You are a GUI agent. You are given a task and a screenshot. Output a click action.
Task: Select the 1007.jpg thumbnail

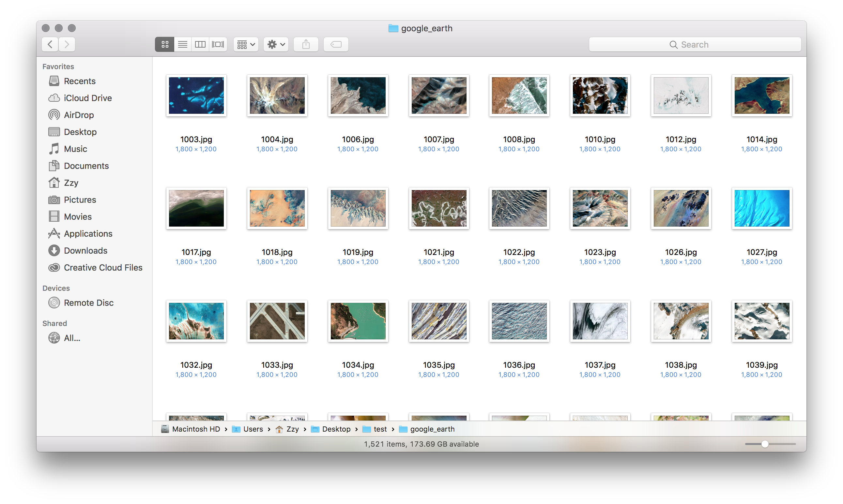click(439, 96)
